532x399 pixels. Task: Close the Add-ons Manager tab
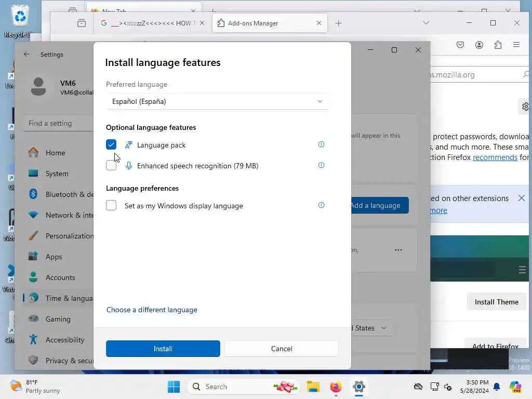pyautogui.click(x=318, y=23)
